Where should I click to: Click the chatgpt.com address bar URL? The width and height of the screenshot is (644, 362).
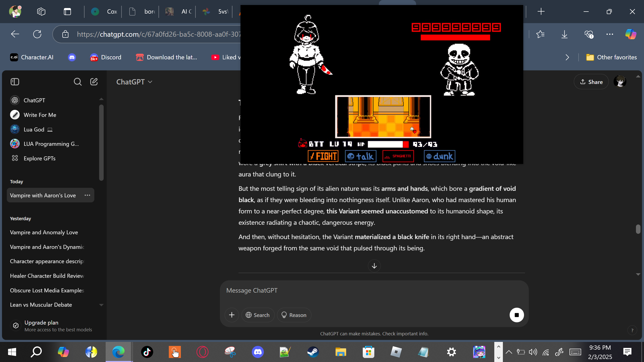pyautogui.click(x=158, y=34)
